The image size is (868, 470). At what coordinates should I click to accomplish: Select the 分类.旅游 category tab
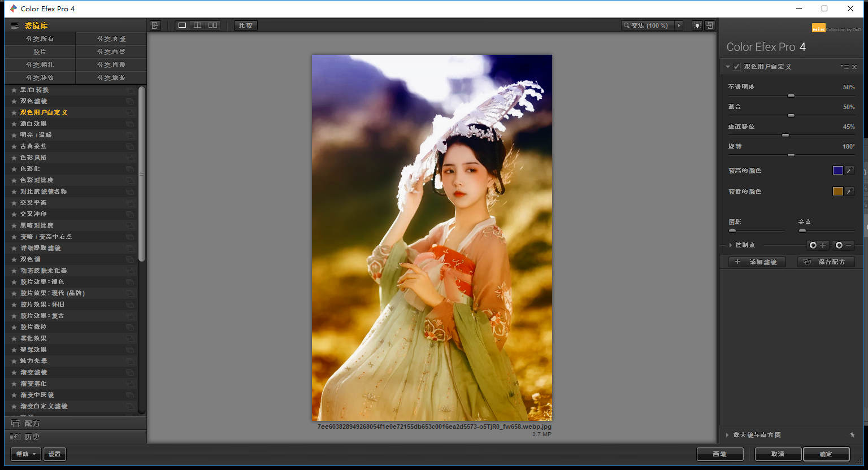[x=111, y=78]
